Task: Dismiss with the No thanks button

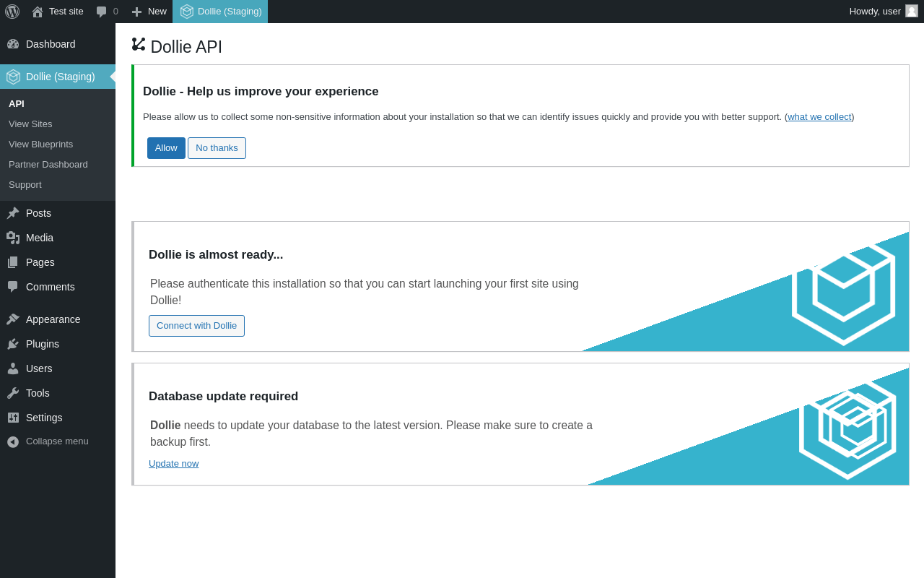Action: click(x=217, y=148)
